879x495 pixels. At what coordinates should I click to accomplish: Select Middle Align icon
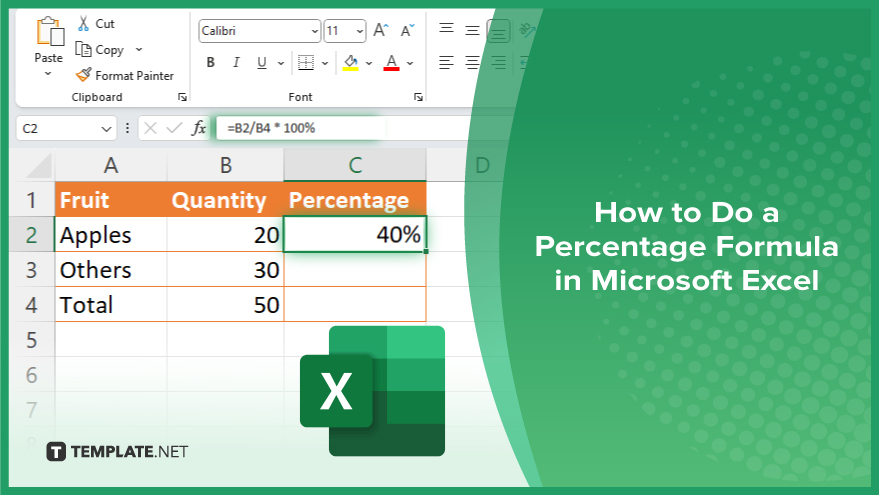coord(472,30)
